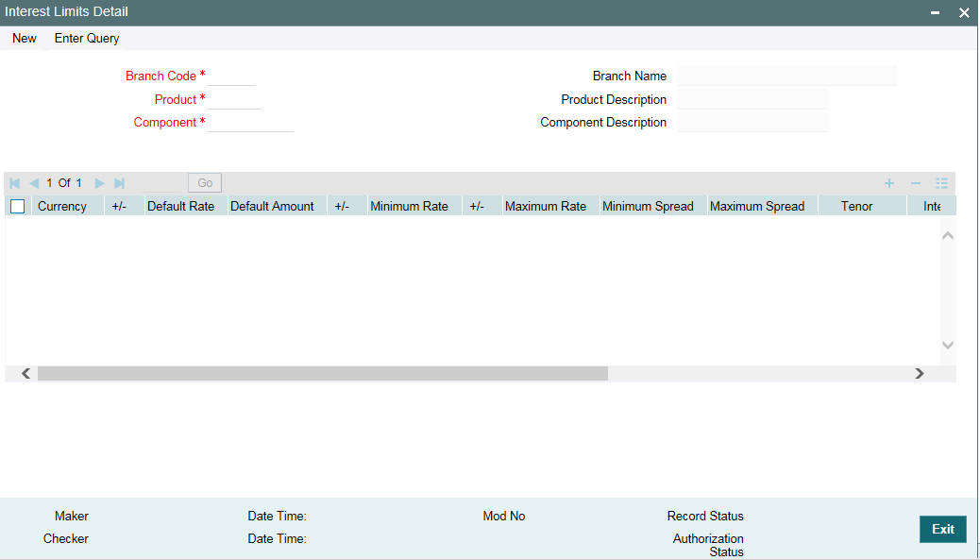Click the Product input field
The image size is (980, 560).
click(x=234, y=99)
